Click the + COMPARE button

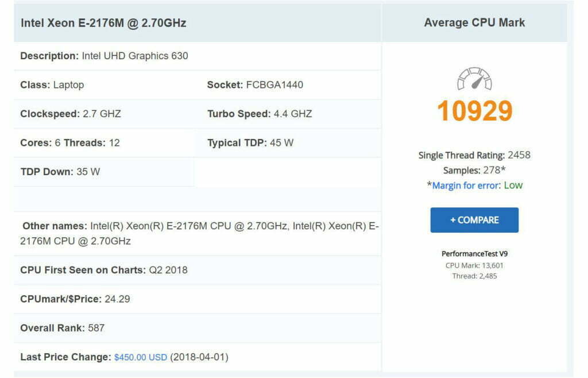point(474,220)
